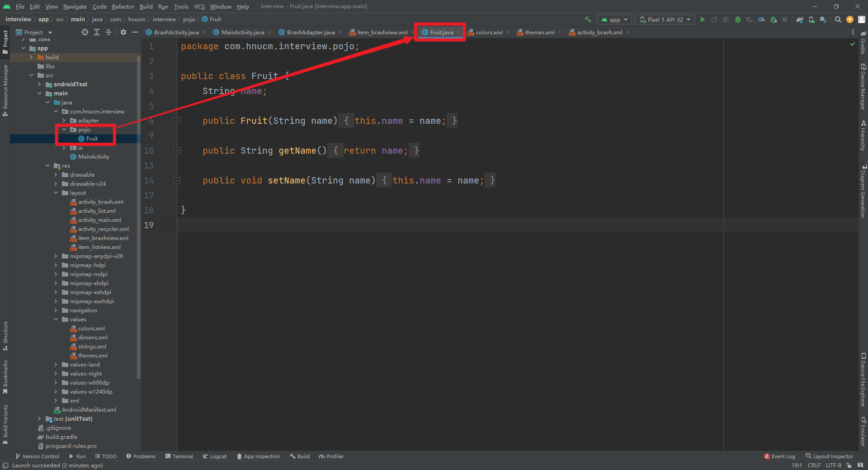
Task: Run the app with the green play icon
Action: (703, 19)
